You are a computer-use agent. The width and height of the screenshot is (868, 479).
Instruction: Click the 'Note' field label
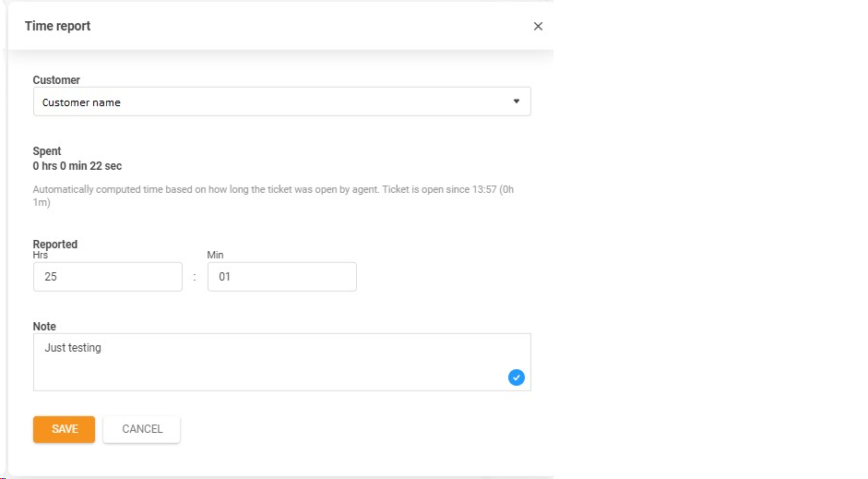coord(44,327)
